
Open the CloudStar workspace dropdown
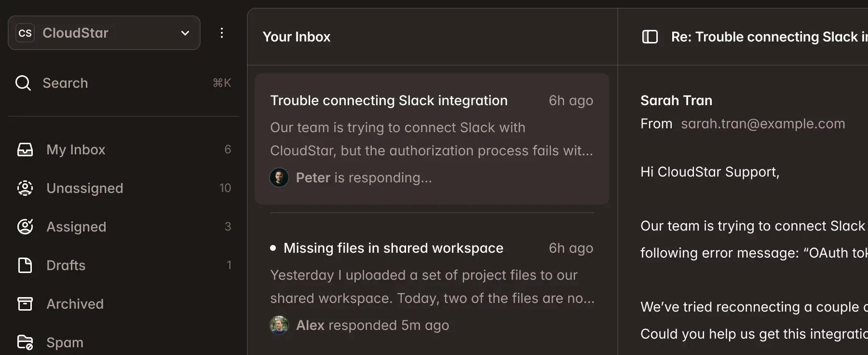point(104,33)
